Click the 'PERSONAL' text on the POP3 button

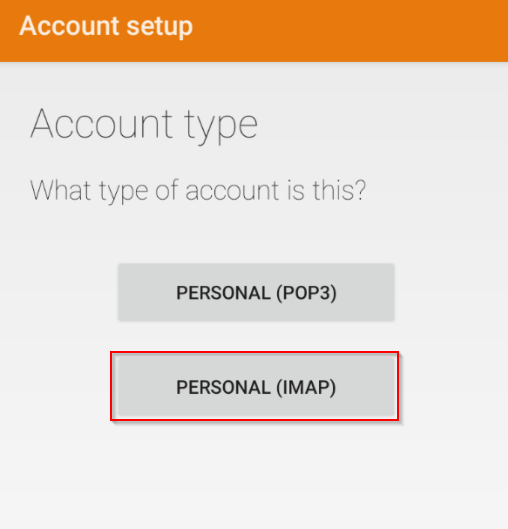tap(223, 293)
